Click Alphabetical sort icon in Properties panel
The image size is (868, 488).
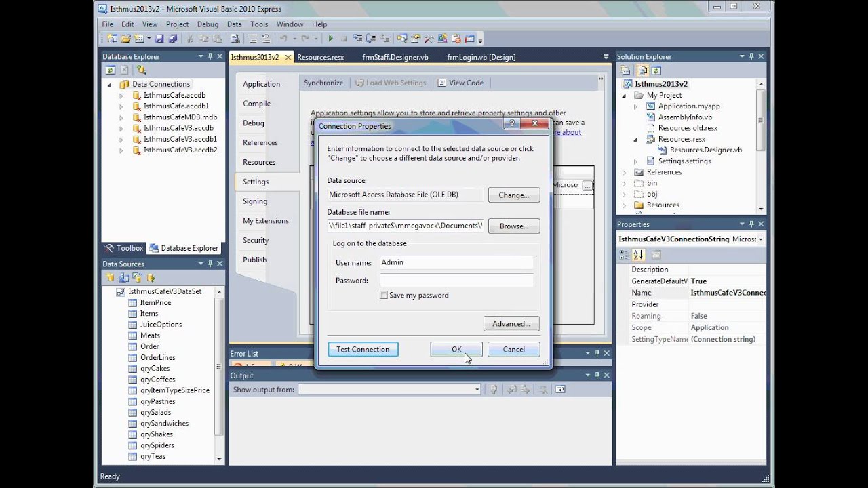pos(638,255)
